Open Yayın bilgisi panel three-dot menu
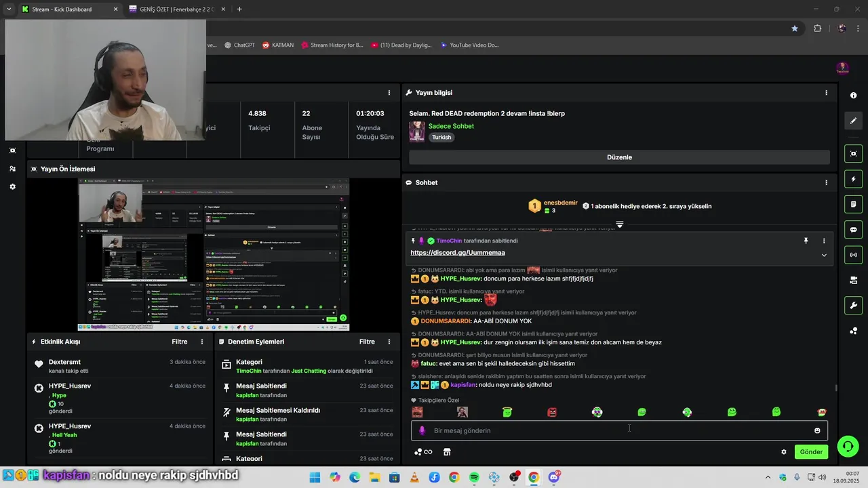The image size is (868, 488). 826,93
